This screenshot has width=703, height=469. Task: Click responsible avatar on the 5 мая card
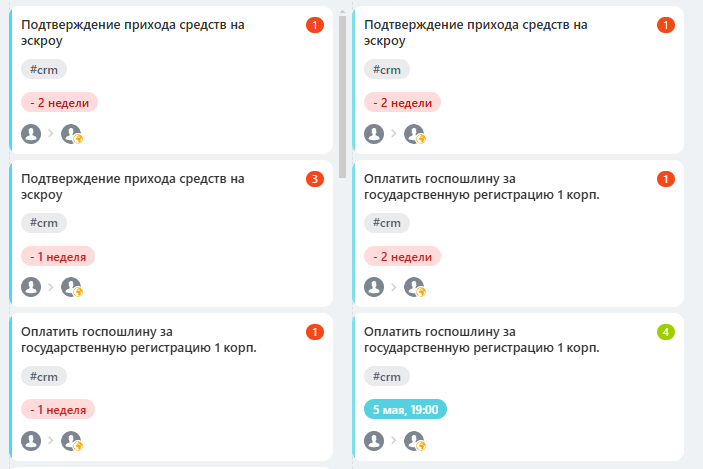pyautogui.click(x=414, y=440)
